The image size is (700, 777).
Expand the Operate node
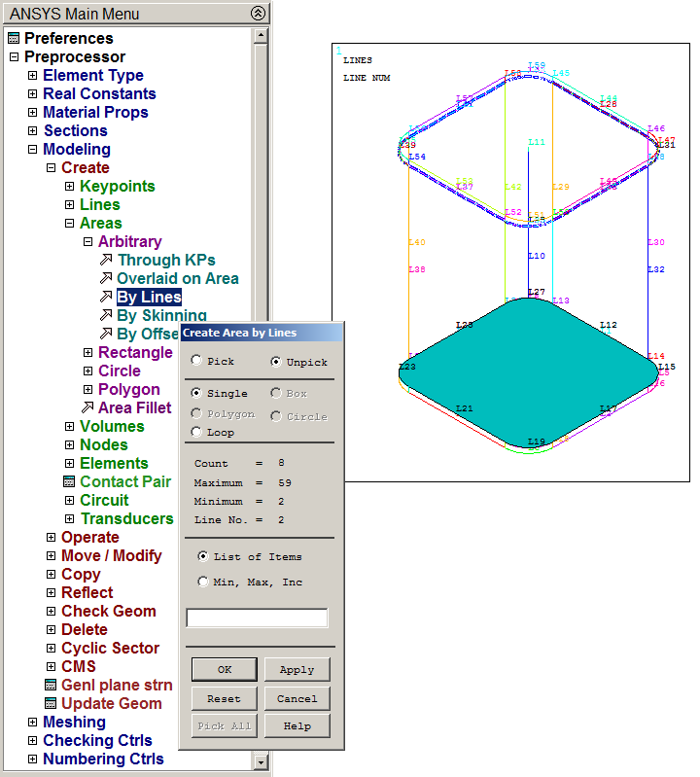pyautogui.click(x=51, y=537)
